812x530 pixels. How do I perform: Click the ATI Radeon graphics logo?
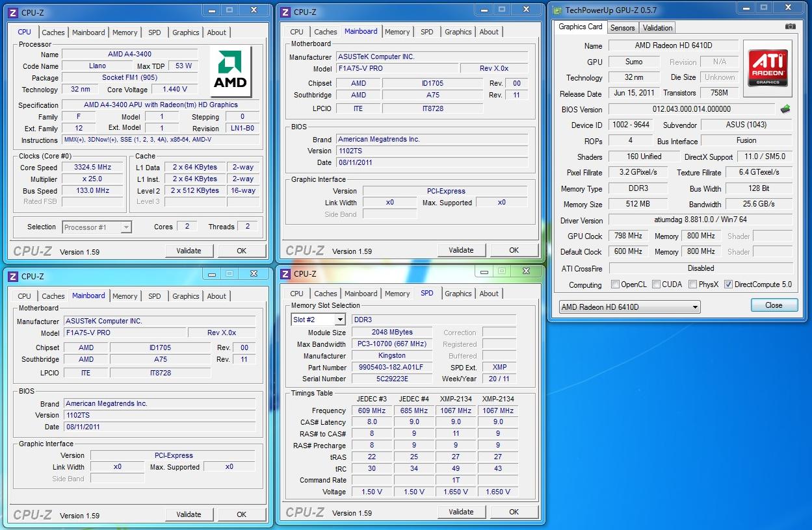768,68
